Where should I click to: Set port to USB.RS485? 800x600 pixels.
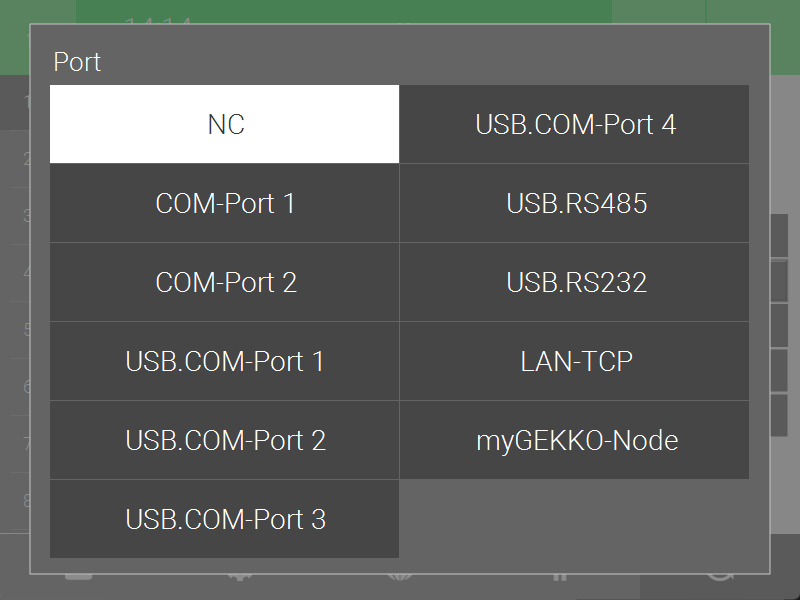point(575,203)
